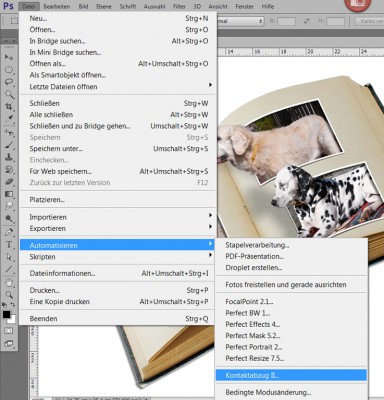Select the Type tool
384x400 pixels.
point(9,245)
